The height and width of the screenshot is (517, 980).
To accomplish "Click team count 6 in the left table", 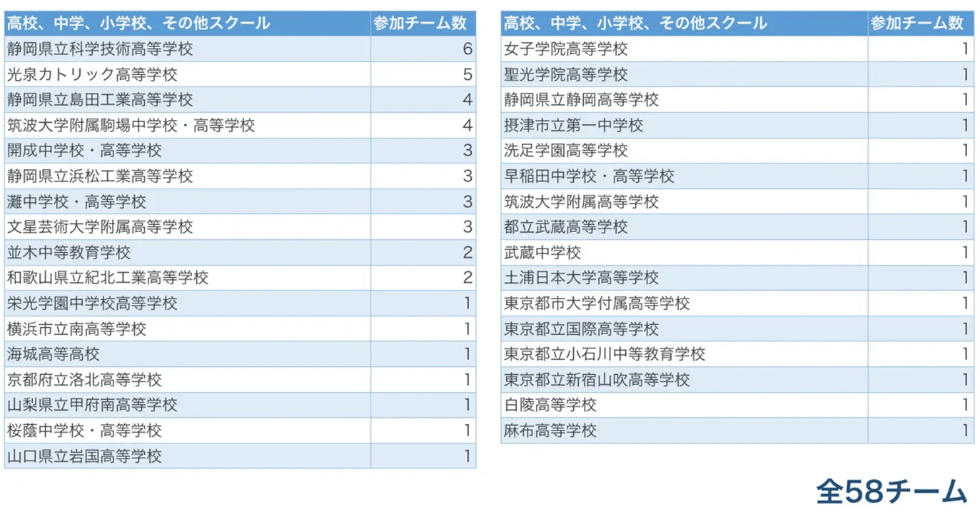I will tap(467, 49).
